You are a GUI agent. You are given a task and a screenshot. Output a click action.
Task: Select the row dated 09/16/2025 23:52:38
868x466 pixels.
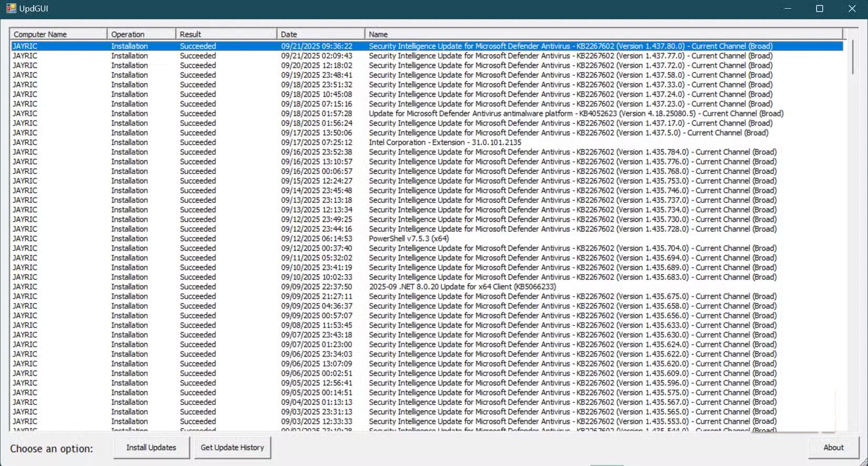[x=427, y=152]
